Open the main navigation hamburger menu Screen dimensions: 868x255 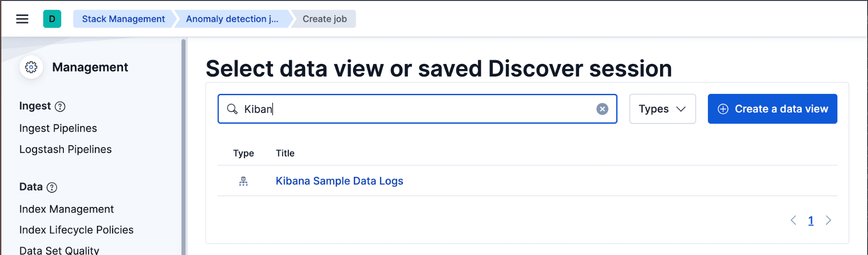(22, 19)
